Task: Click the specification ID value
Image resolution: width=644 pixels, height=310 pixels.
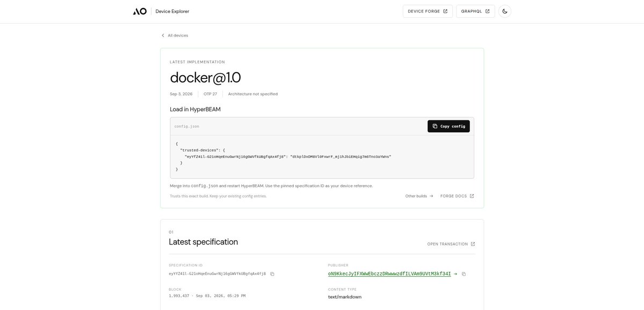Action: pyautogui.click(x=218, y=274)
